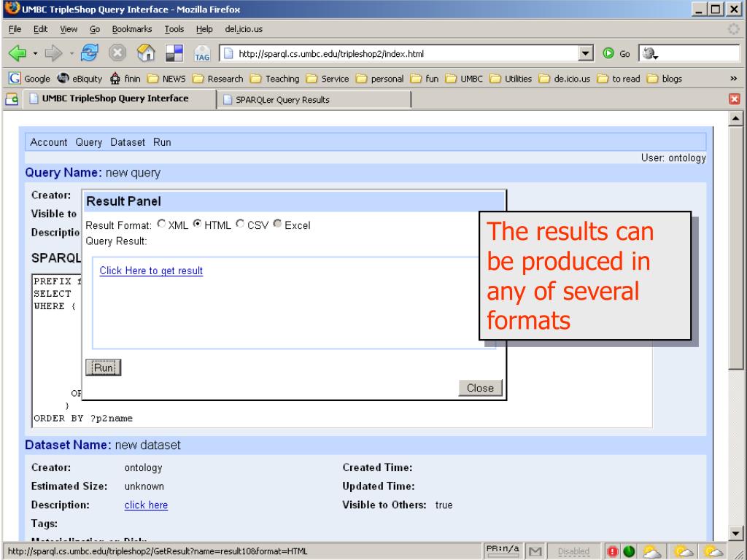This screenshot has height=560, width=747.
Task: Open the Forward history dropdown arrow
Action: (x=71, y=53)
